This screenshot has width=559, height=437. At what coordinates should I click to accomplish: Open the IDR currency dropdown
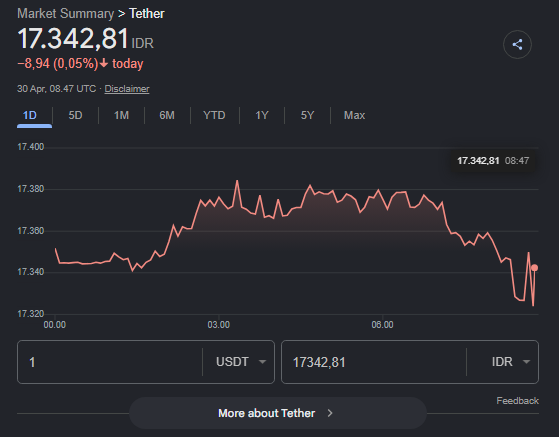pyautogui.click(x=510, y=362)
